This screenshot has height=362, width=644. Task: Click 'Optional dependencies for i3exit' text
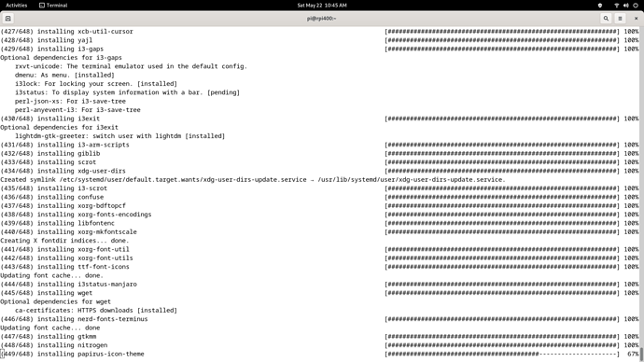point(59,127)
